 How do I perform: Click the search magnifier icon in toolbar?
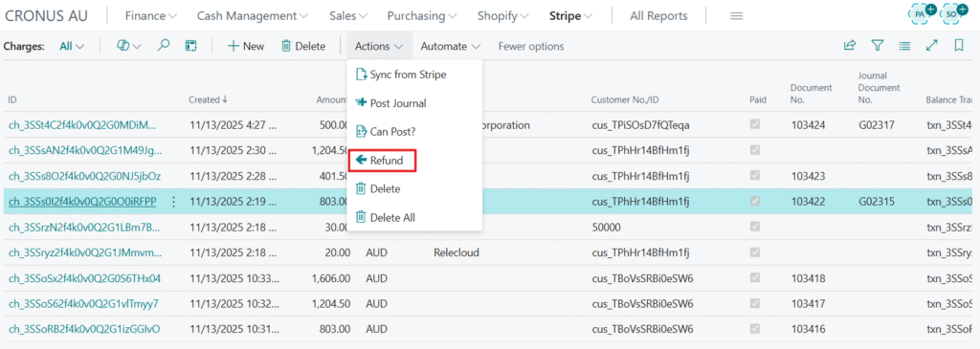tap(164, 46)
